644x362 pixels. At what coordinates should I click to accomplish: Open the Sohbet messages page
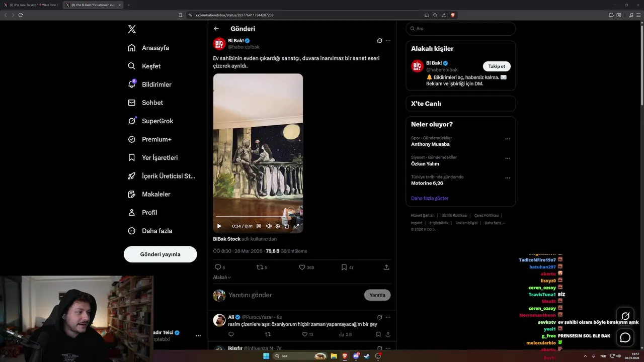(x=145, y=103)
